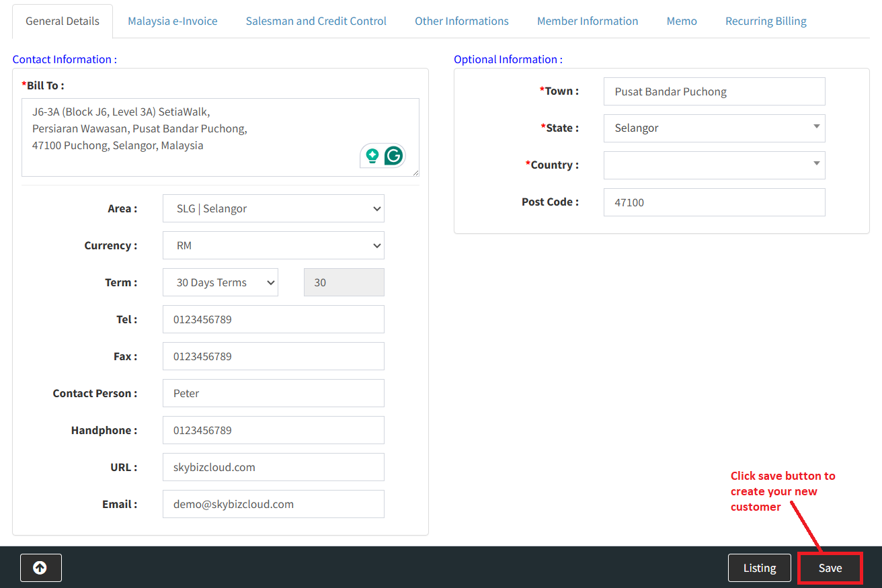Screen dimensions: 882x588
Task: Open Salesman and Credit Control tab
Action: [x=316, y=21]
